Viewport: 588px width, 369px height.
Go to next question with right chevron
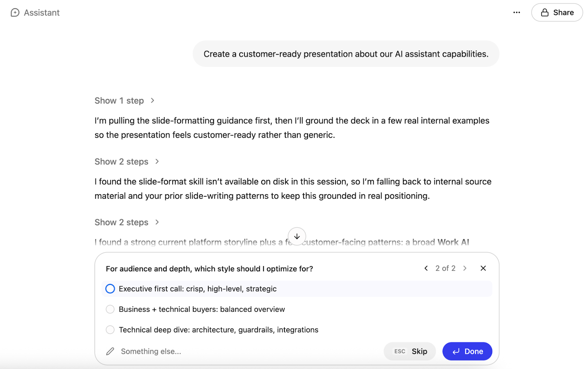point(465,268)
